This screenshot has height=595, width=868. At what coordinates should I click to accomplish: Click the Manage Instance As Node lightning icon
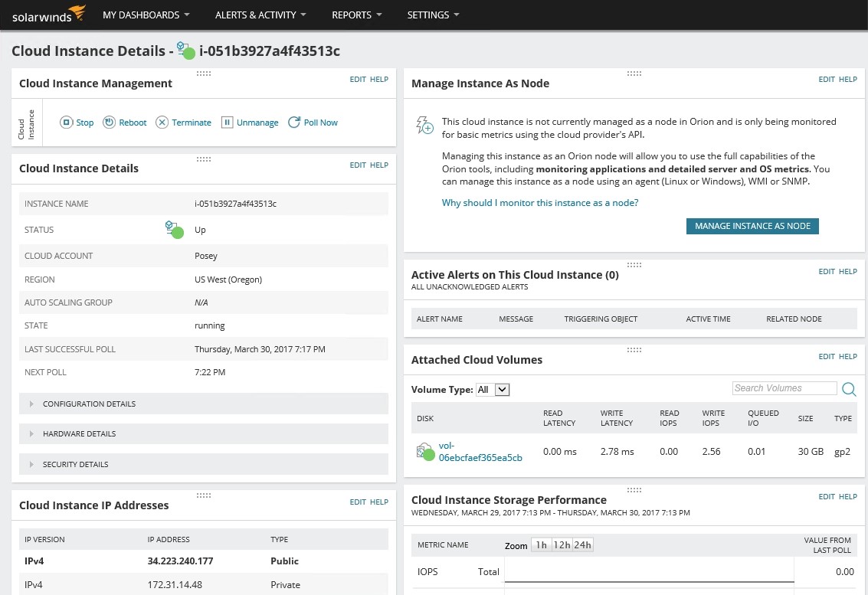pyautogui.click(x=424, y=125)
